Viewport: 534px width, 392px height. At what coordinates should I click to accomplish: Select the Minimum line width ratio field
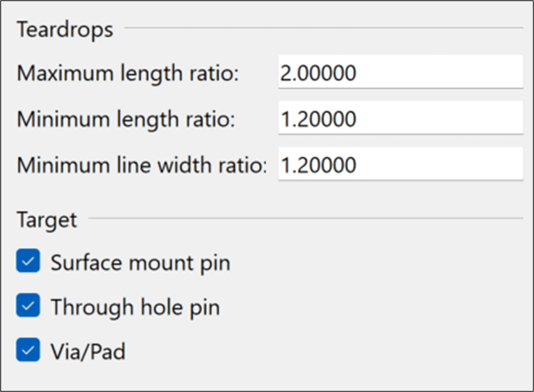point(400,165)
